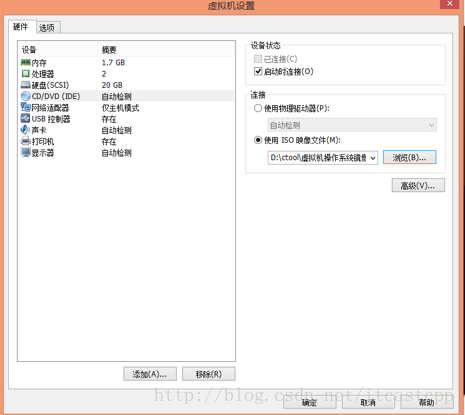Viewport: 465px width, 415px height.
Task: Click the 存在 summary for USB controller
Action: (109, 119)
